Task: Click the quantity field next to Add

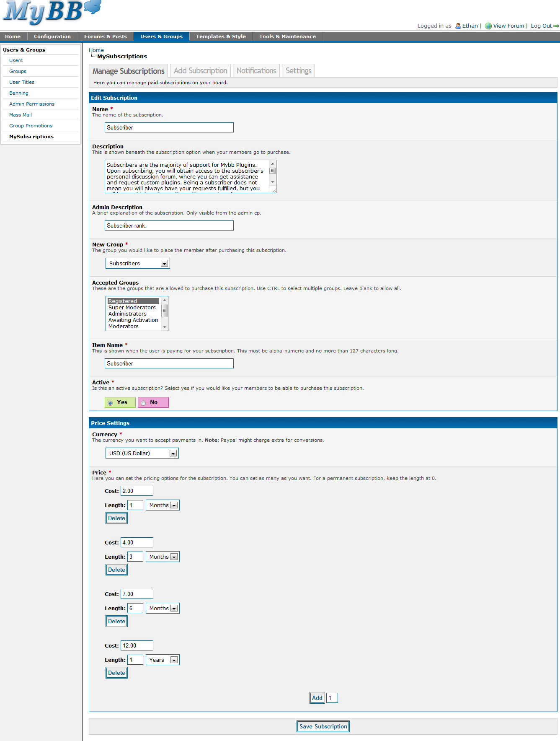Action: [332, 698]
